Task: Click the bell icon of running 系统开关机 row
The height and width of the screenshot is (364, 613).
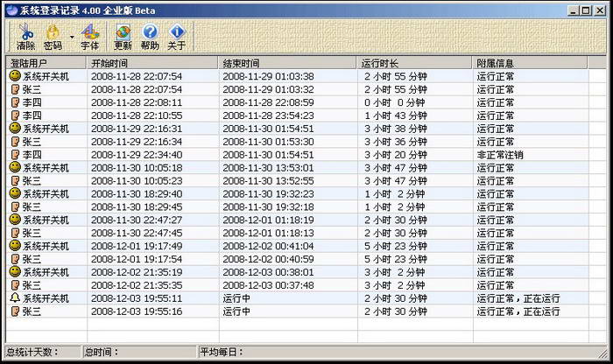Action: (x=15, y=298)
